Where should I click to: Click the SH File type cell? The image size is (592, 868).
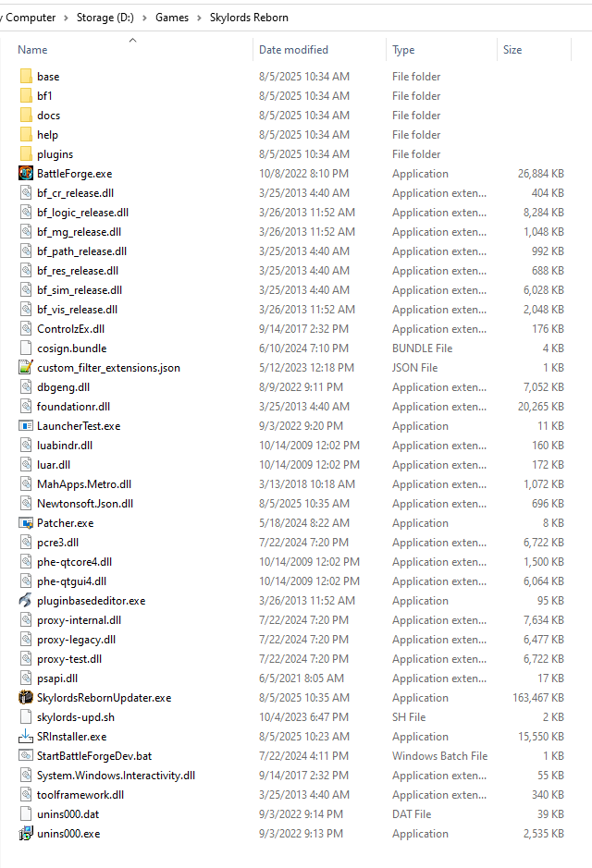coord(409,717)
